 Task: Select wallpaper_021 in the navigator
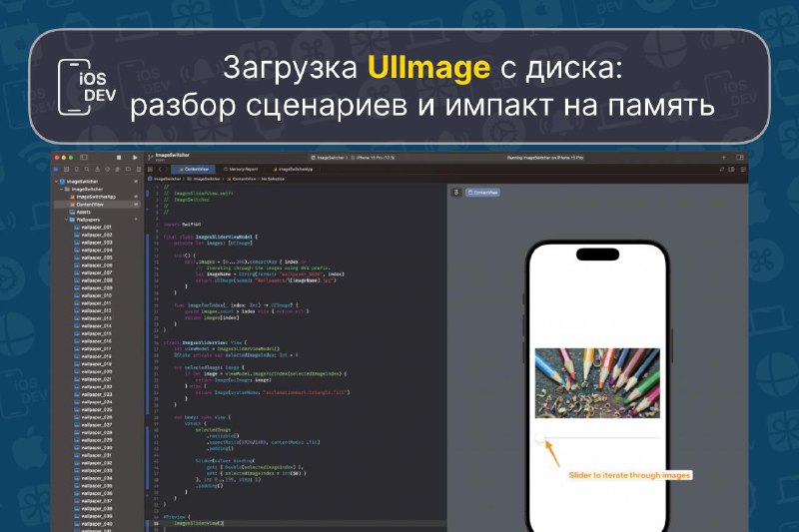[97, 379]
